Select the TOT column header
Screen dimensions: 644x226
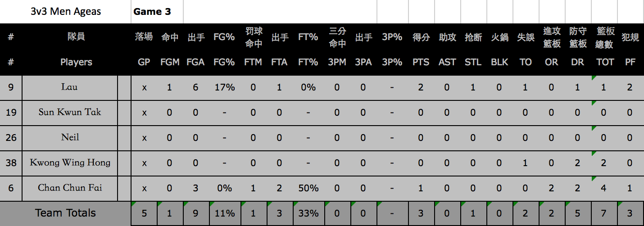pyautogui.click(x=604, y=62)
